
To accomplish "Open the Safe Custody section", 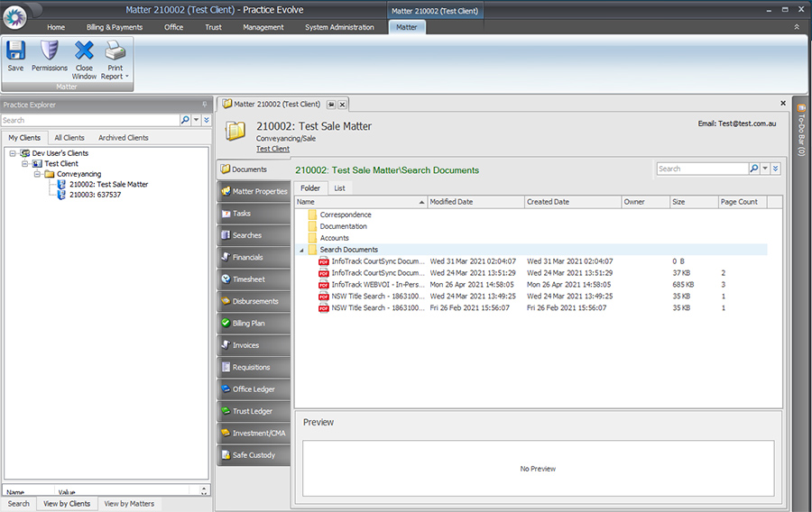I will click(x=254, y=455).
